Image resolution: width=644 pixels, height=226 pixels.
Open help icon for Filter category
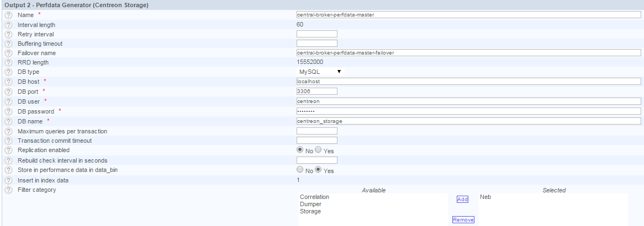coord(8,190)
